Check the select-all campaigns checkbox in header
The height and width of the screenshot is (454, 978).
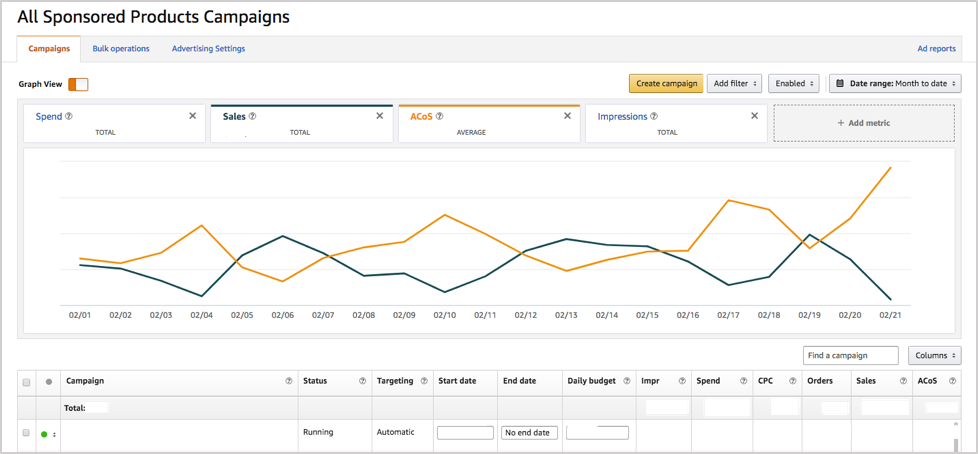click(x=26, y=382)
